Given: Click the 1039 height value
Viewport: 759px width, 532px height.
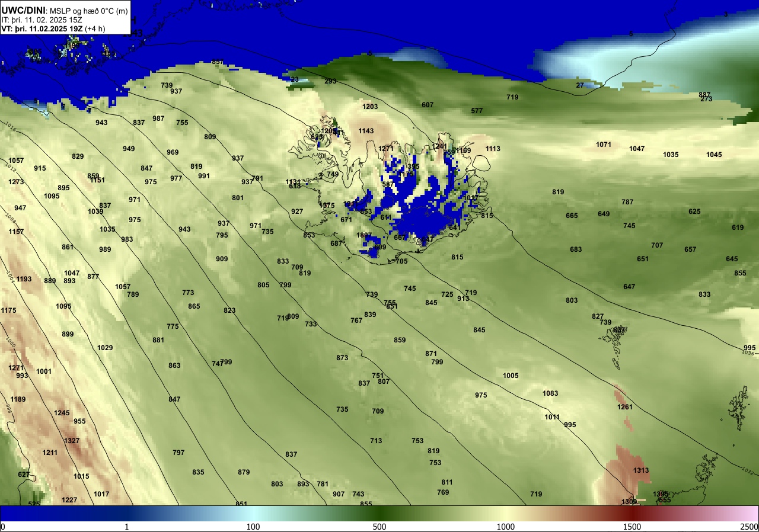Looking at the screenshot, I should tap(95, 211).
